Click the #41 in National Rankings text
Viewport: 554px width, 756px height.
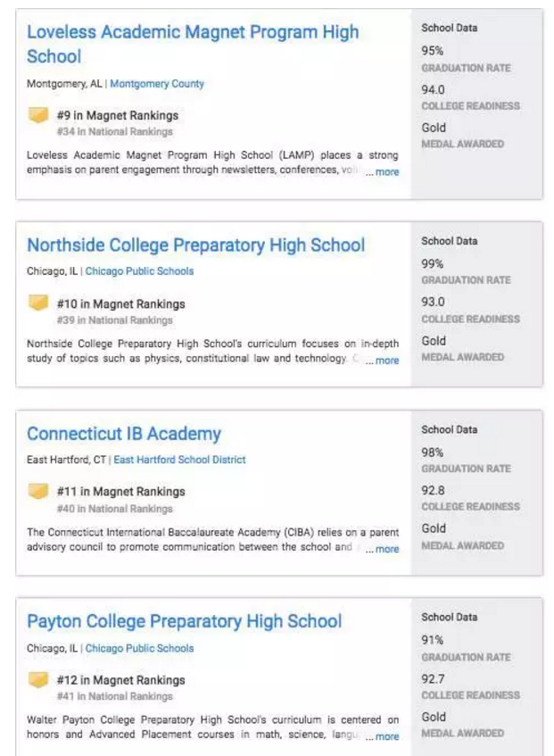click(114, 696)
